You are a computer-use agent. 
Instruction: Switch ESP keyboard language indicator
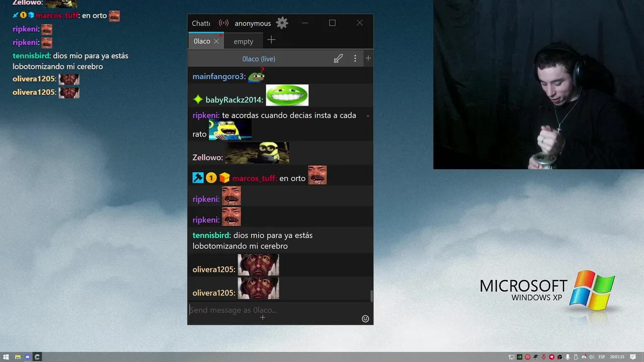coord(602,357)
